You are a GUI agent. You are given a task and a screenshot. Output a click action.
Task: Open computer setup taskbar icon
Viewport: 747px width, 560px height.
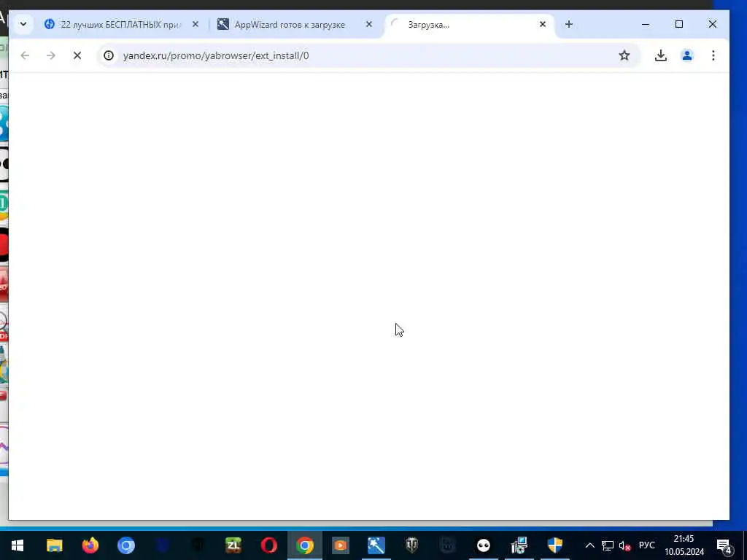coord(519,545)
